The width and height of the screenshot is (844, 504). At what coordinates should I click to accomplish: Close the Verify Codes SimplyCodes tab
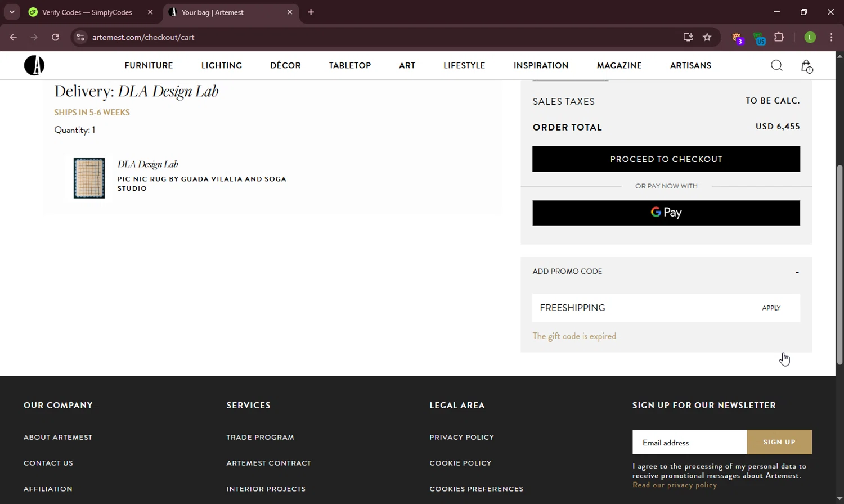pyautogui.click(x=150, y=12)
